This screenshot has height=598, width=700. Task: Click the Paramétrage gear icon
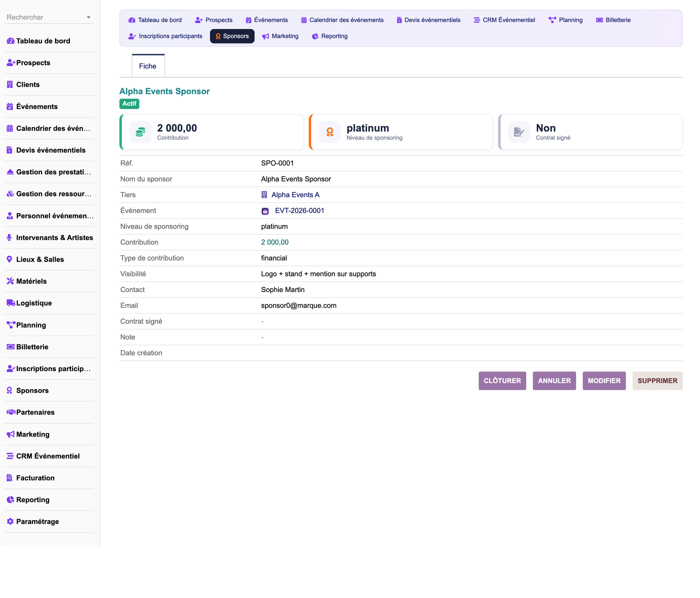[10, 521]
